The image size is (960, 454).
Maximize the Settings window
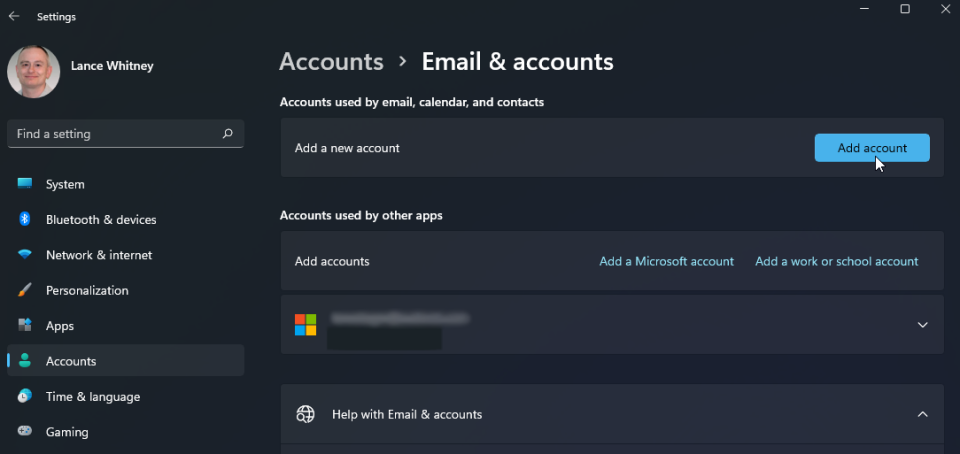coord(905,9)
